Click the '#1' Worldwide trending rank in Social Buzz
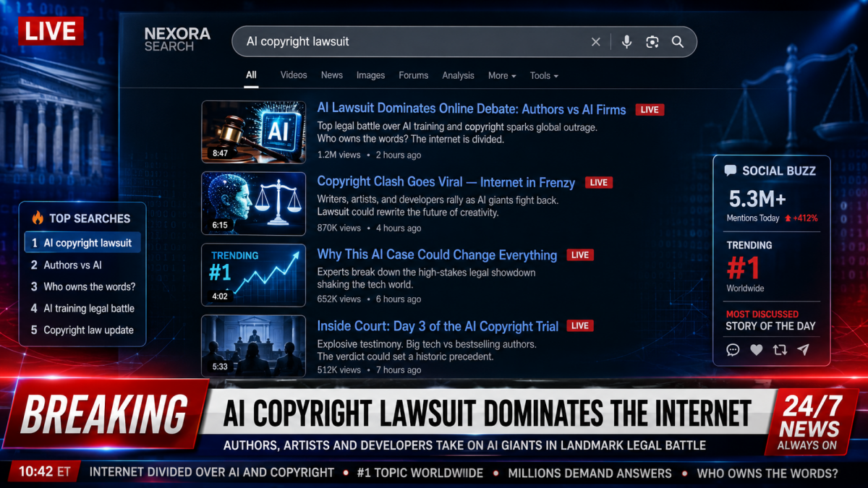The image size is (868, 488). tap(744, 268)
